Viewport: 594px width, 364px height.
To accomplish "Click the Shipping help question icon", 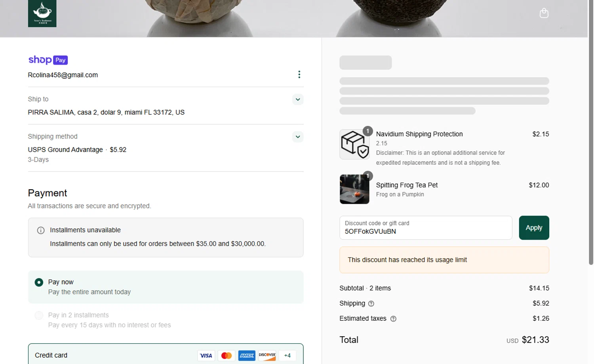I will point(371,304).
